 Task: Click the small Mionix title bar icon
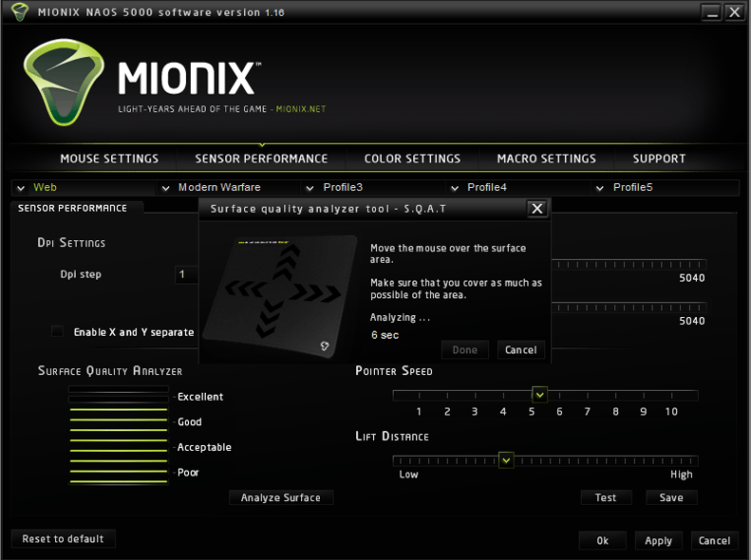(x=20, y=12)
